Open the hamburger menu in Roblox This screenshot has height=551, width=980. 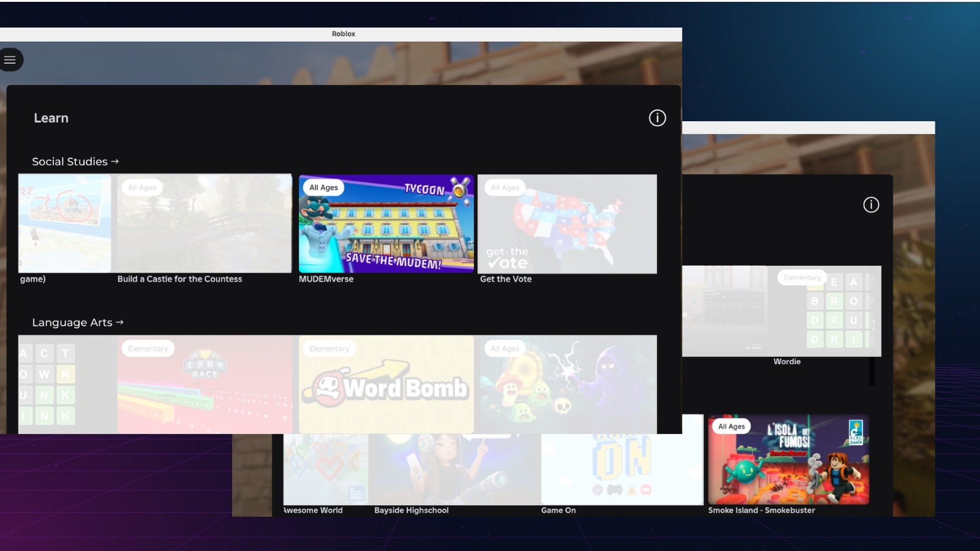pos(10,60)
